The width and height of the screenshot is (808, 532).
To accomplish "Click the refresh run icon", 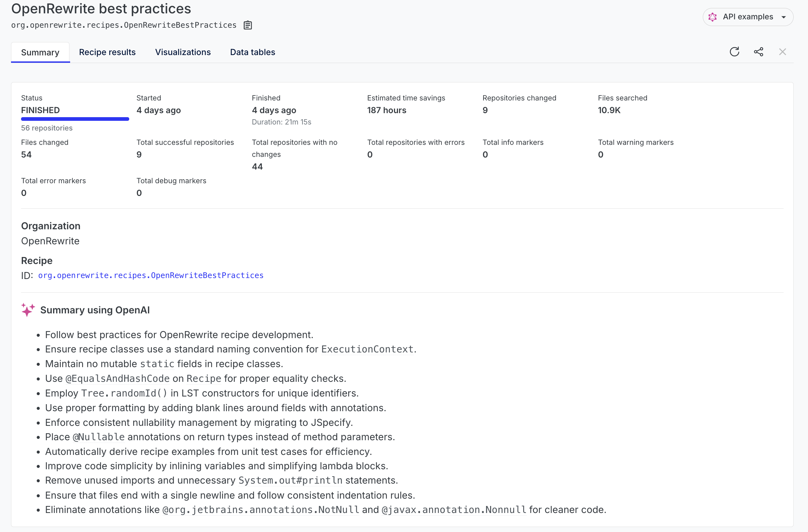I will (x=734, y=52).
